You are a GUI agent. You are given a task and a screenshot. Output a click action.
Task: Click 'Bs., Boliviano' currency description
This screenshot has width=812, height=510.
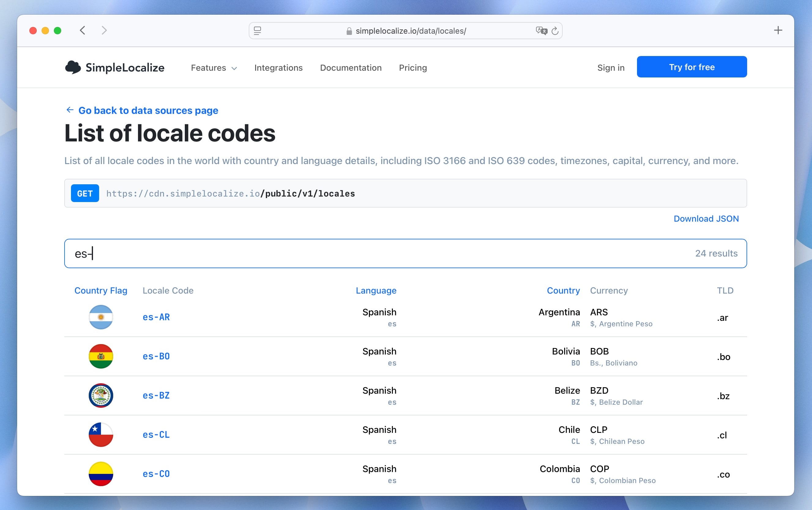pyautogui.click(x=613, y=363)
